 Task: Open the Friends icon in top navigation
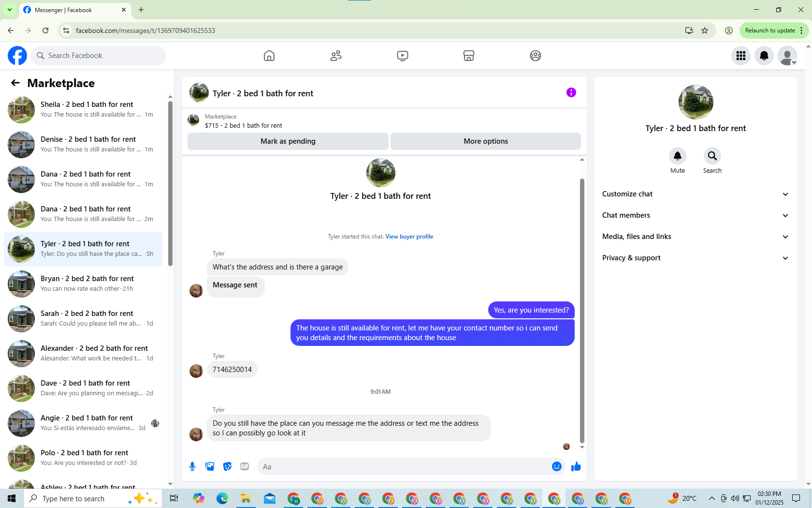(x=336, y=56)
